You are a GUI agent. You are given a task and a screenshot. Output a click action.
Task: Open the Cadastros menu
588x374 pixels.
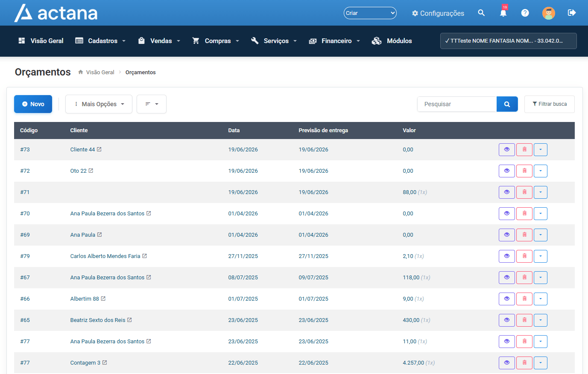click(101, 41)
